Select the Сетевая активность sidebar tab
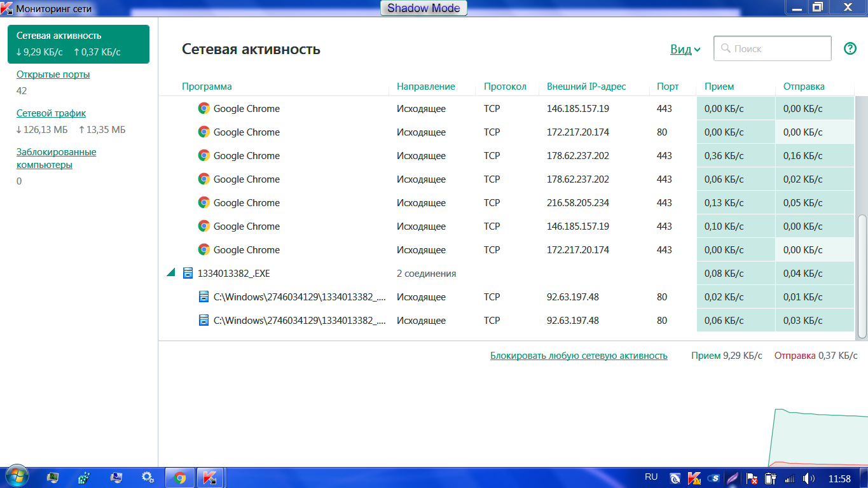The image size is (868, 488). [x=78, y=45]
